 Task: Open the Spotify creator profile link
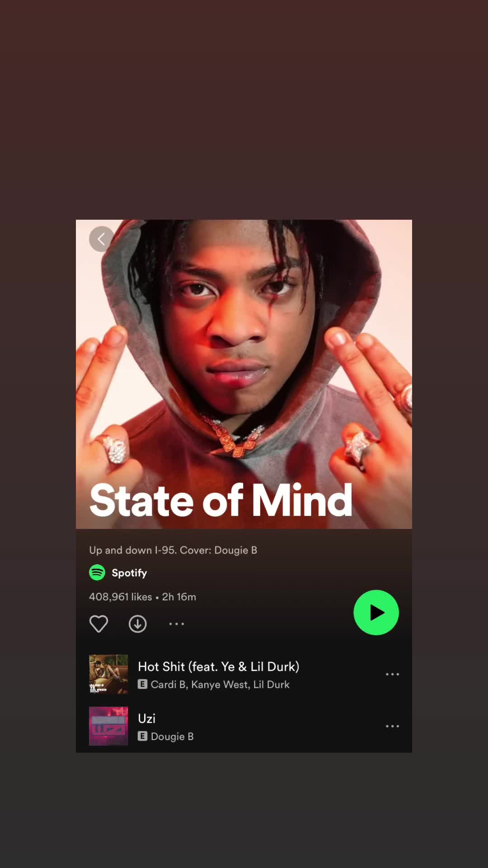coord(129,573)
